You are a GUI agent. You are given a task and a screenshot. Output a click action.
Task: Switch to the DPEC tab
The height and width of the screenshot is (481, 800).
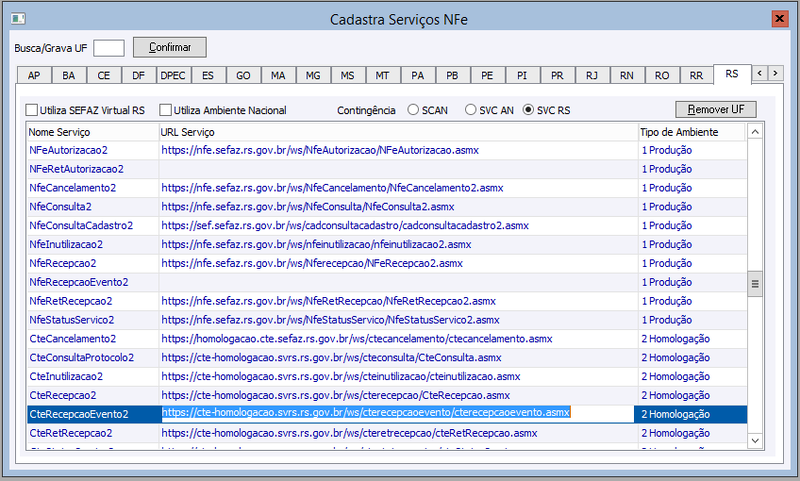coord(173,75)
